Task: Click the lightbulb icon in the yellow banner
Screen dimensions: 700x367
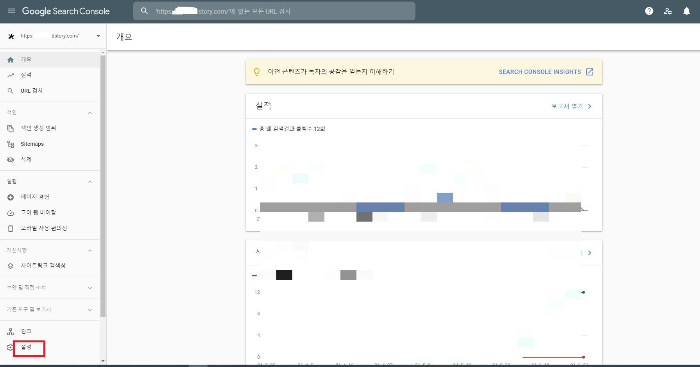Action: point(256,71)
